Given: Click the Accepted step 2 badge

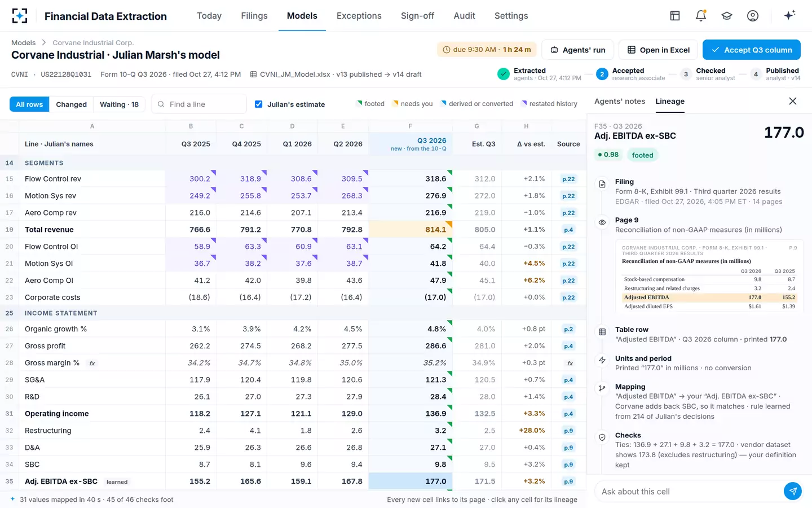Looking at the screenshot, I should [602, 74].
